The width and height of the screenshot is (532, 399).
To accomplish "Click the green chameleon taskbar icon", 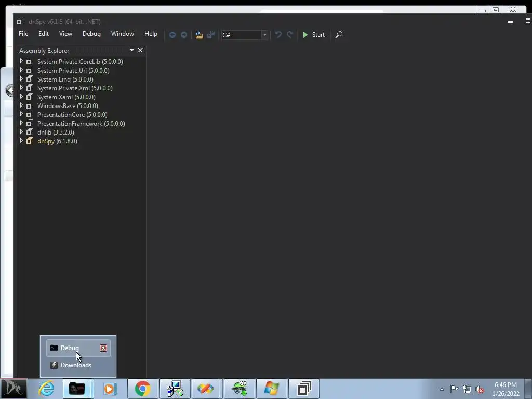I will 239,389.
